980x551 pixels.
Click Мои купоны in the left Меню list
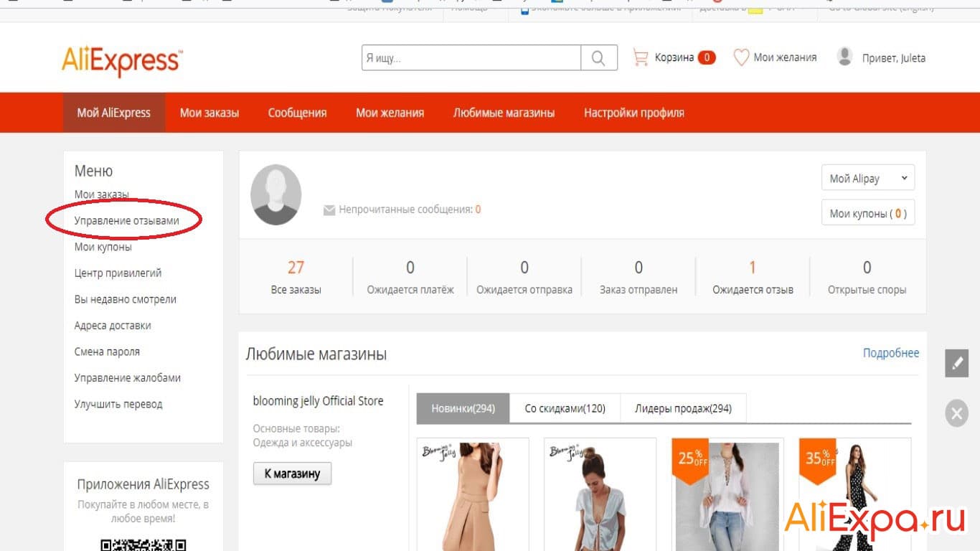click(x=103, y=247)
